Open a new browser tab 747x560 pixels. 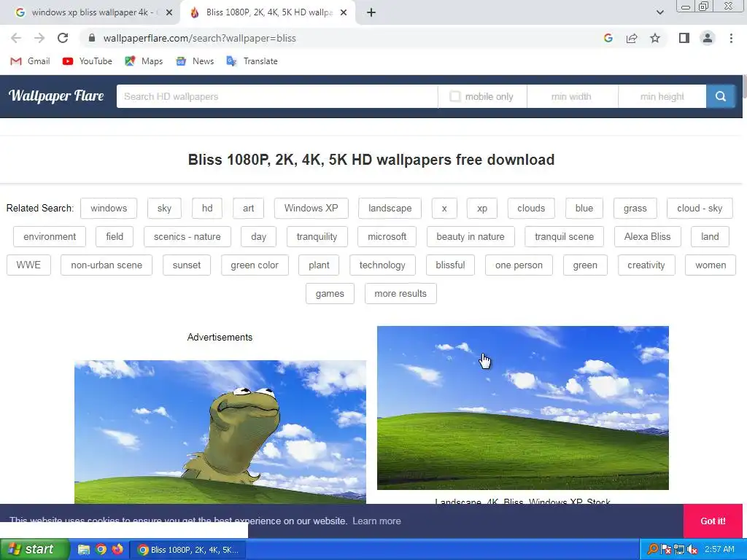tap(371, 13)
